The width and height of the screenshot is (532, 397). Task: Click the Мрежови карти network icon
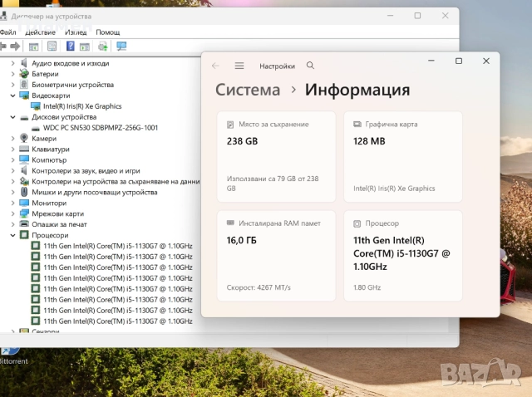pyautogui.click(x=24, y=213)
